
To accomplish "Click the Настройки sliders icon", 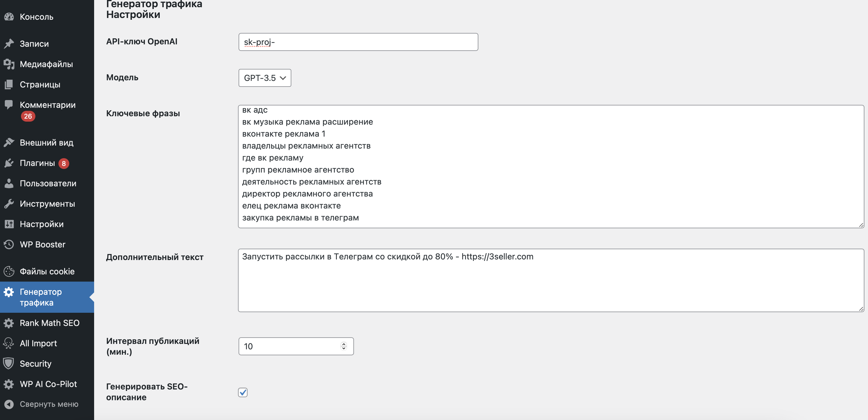I will (9, 224).
